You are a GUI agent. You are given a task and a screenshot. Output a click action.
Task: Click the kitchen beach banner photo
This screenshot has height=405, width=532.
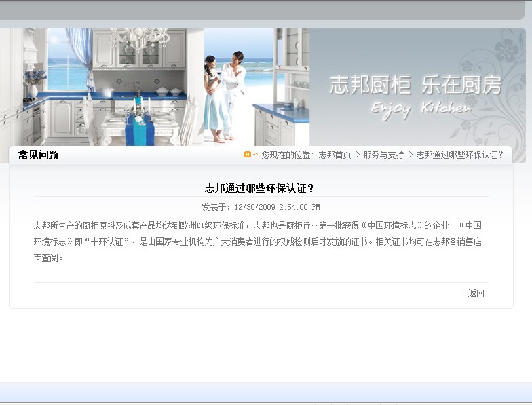tap(155, 87)
